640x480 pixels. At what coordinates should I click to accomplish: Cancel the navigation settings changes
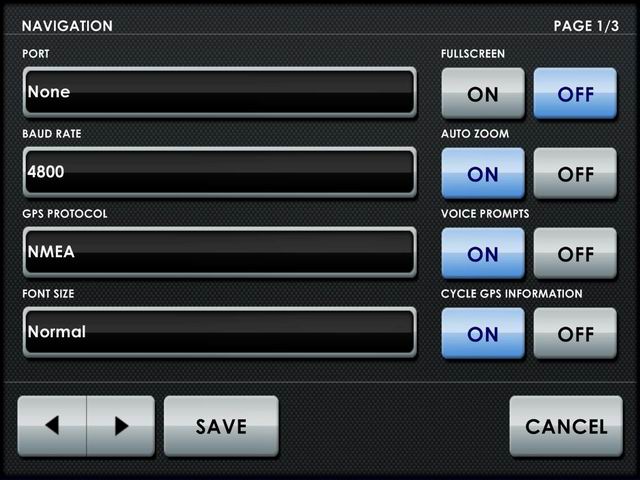[566, 426]
